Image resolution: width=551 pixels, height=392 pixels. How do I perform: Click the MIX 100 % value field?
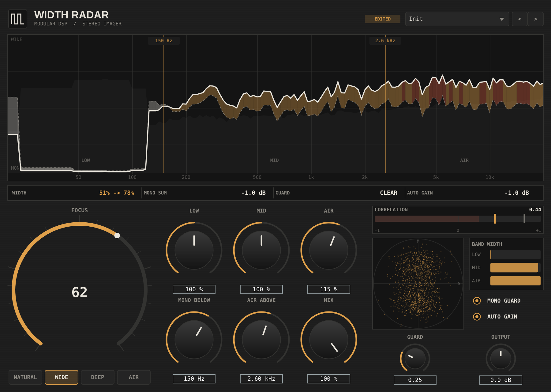[x=329, y=379]
